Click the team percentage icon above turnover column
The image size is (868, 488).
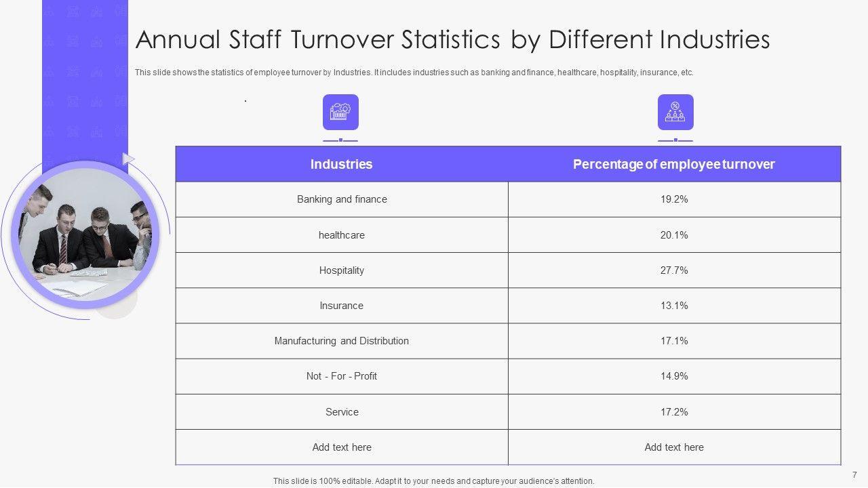(x=675, y=112)
